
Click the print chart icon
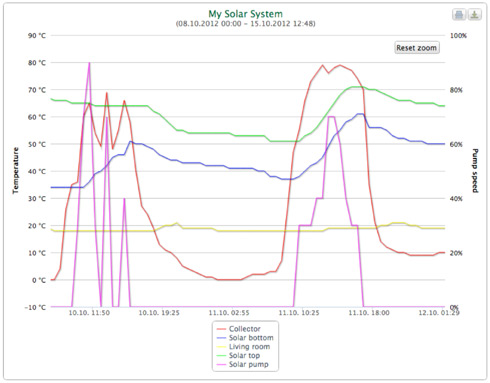(x=459, y=15)
